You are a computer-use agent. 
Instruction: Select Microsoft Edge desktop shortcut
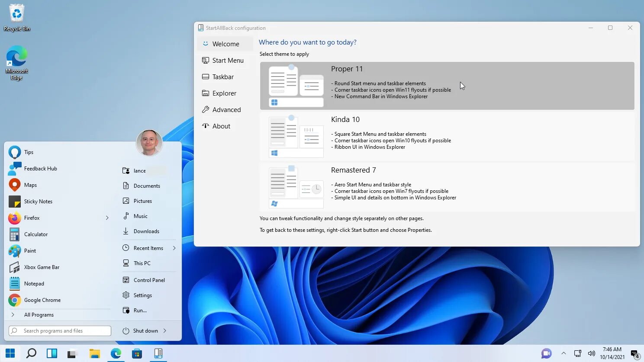pyautogui.click(x=16, y=63)
